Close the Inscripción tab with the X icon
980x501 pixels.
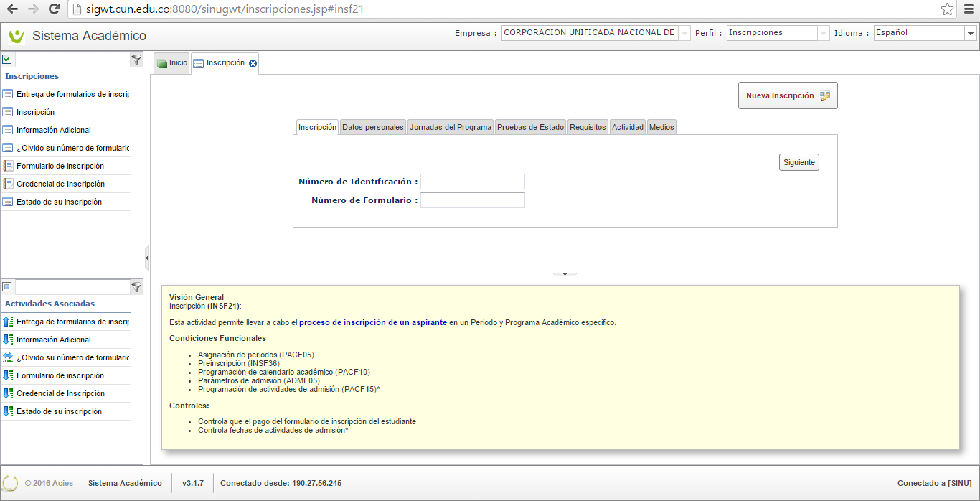[253, 63]
